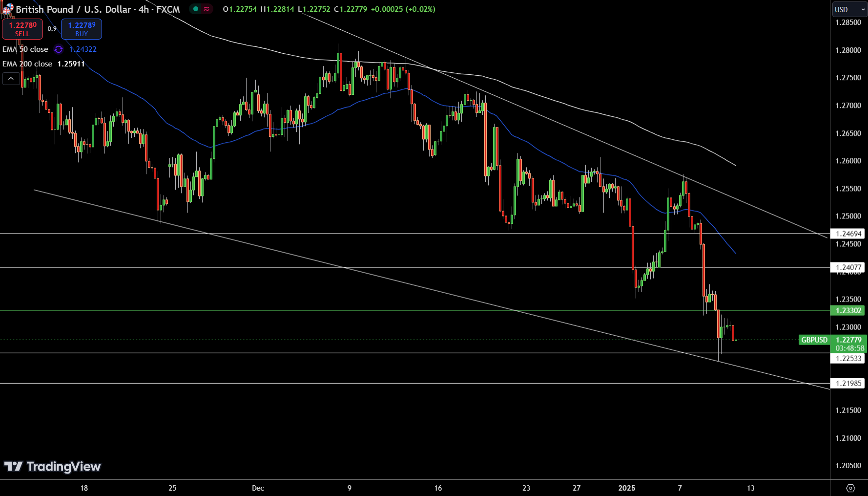Open chart settings gear icon

(850, 488)
